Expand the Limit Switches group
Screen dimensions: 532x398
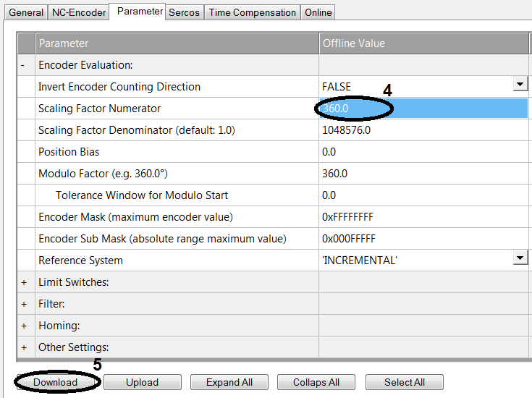tap(24, 282)
